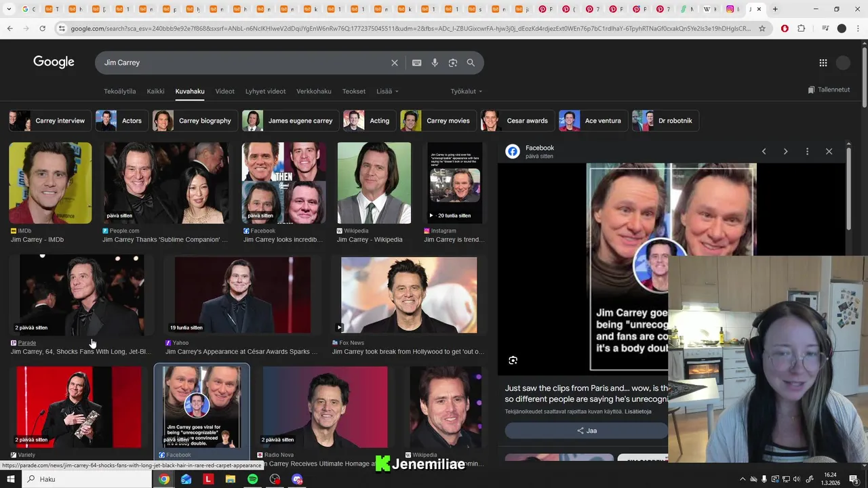
Task: Open File Explorer from the taskbar
Action: pyautogui.click(x=230, y=479)
